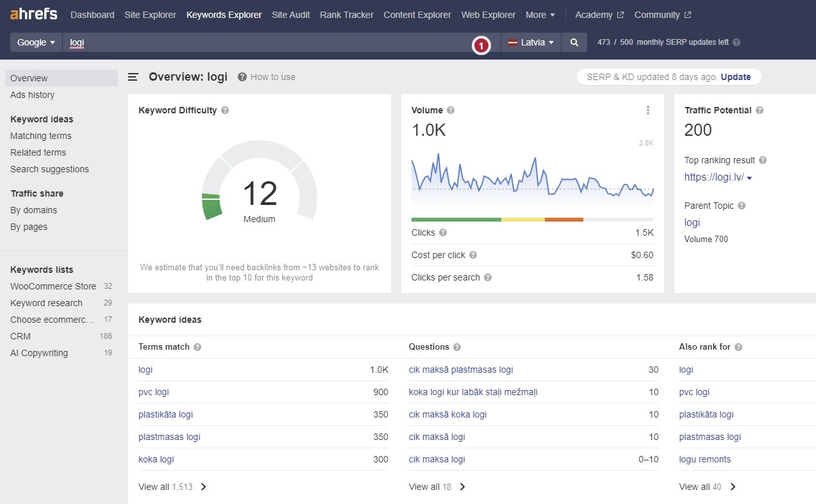Image resolution: width=816 pixels, height=504 pixels.
Task: Expand the More menu in navigation
Action: (x=540, y=15)
